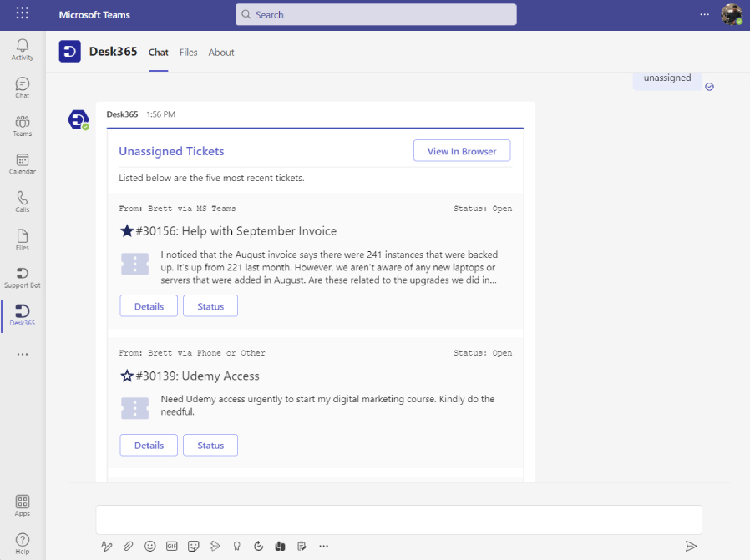The height and width of the screenshot is (560, 750).
Task: Open the sticker picker
Action: (x=193, y=546)
